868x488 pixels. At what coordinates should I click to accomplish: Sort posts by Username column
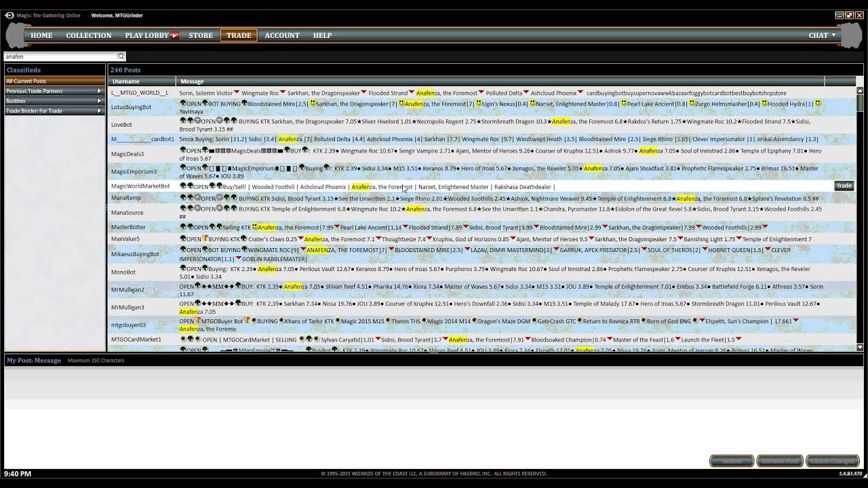pyautogui.click(x=142, y=81)
